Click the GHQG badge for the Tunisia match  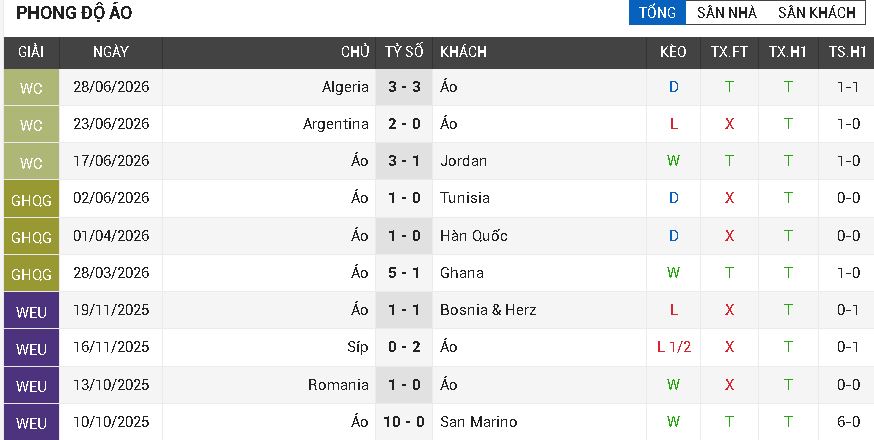click(31, 199)
